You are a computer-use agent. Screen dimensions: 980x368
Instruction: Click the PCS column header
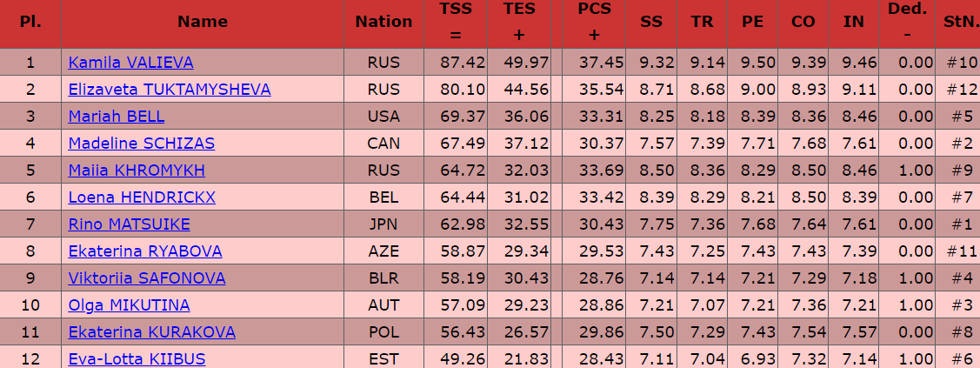click(x=594, y=23)
